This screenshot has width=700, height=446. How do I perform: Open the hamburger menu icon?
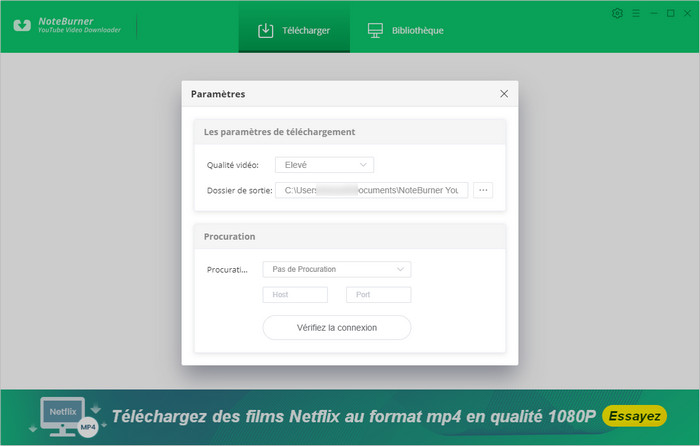tap(636, 13)
